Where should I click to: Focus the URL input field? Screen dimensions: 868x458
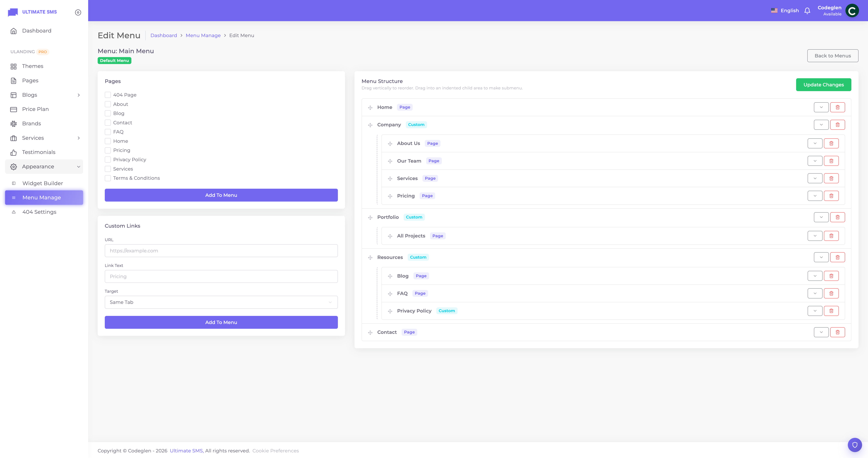click(x=221, y=251)
